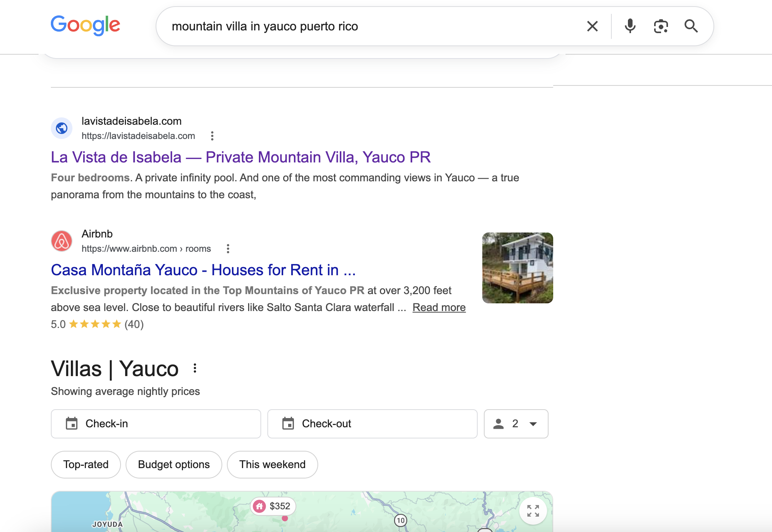Image resolution: width=772 pixels, height=532 pixels.
Task: Click the calendar icon in Check-out field
Action: coord(288,423)
